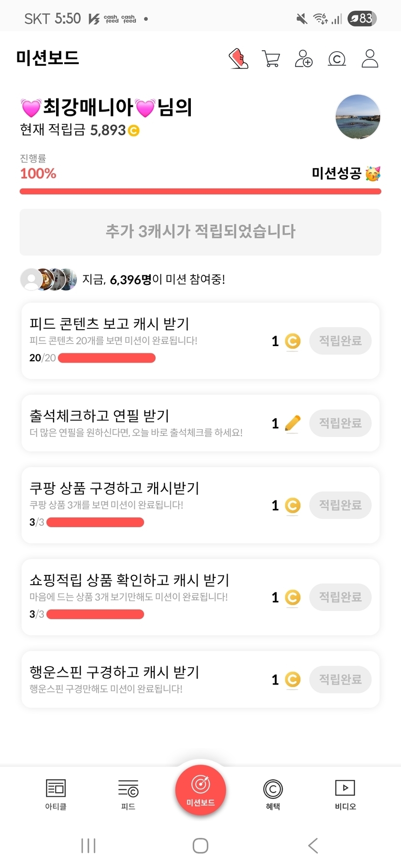Open the 비디오 tab

click(x=345, y=794)
